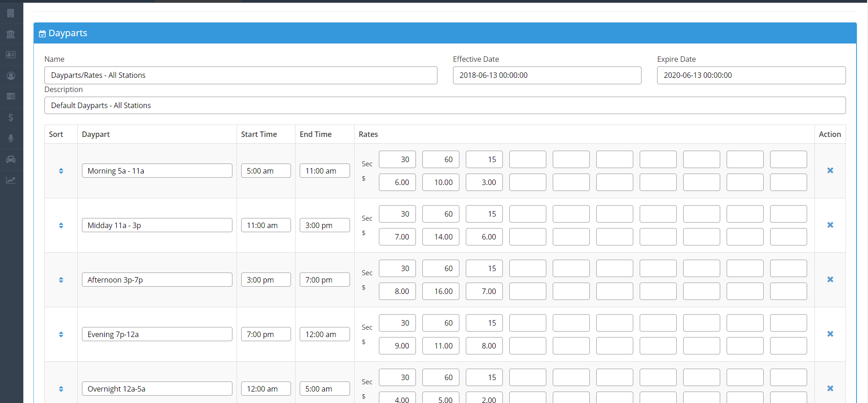868x403 pixels.
Task: Select the Overnight end time 5:00 am field
Action: click(x=325, y=389)
